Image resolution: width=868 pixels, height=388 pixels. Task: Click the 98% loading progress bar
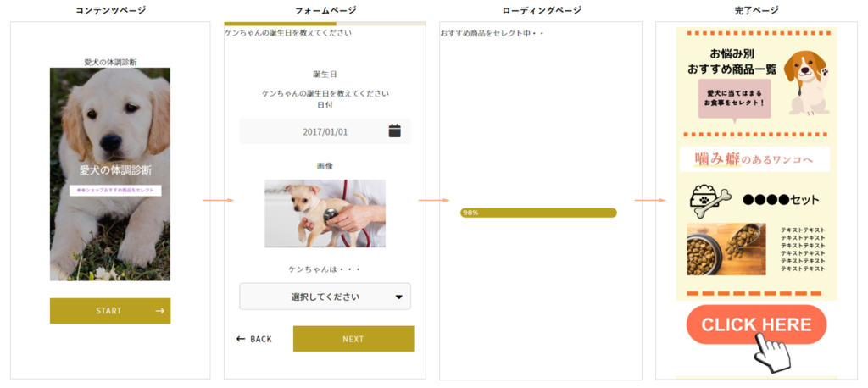click(538, 213)
